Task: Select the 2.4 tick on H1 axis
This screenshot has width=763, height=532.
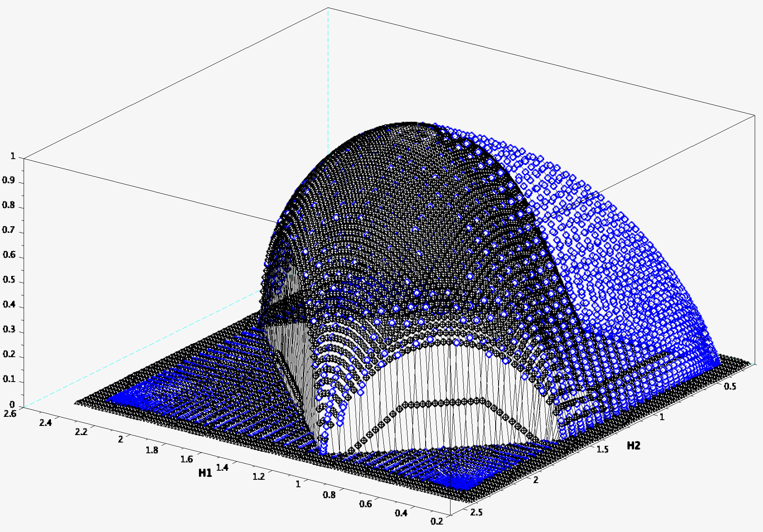Action: [46, 423]
